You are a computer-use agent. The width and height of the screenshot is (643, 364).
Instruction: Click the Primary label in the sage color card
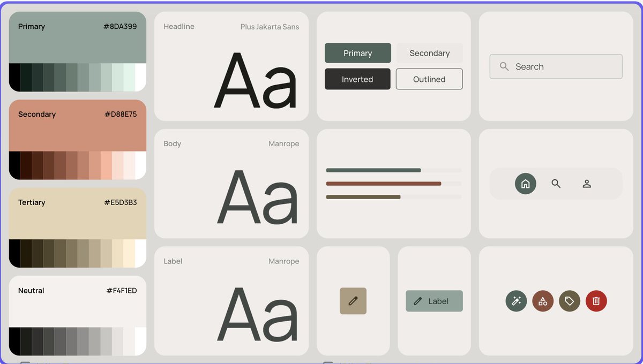coord(32,26)
